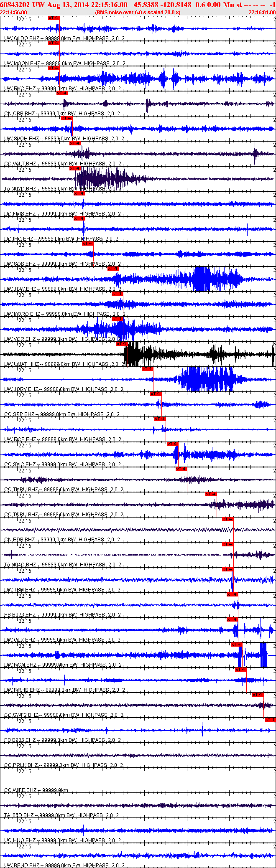Click the RMS noise scaling note

click(x=138, y=13)
